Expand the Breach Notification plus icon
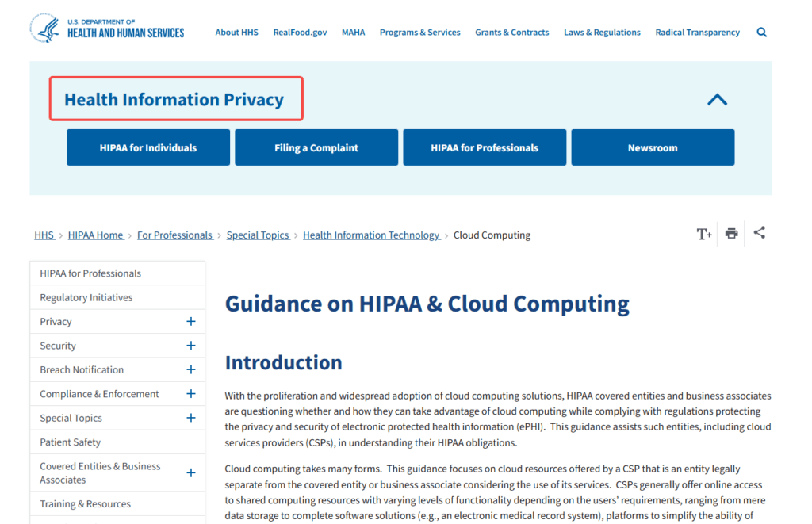Screen dimensions: 812x524 (x=190, y=369)
